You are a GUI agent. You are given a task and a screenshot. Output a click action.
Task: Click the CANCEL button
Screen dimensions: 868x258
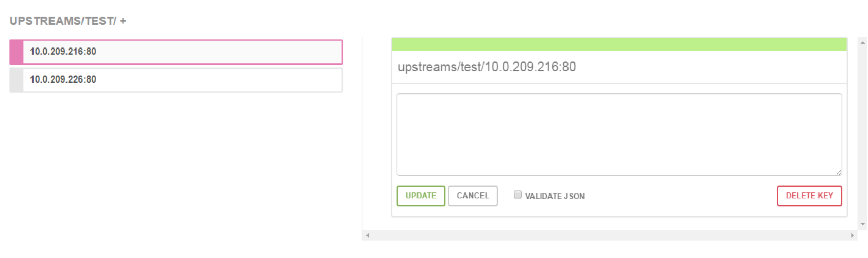pyautogui.click(x=473, y=196)
